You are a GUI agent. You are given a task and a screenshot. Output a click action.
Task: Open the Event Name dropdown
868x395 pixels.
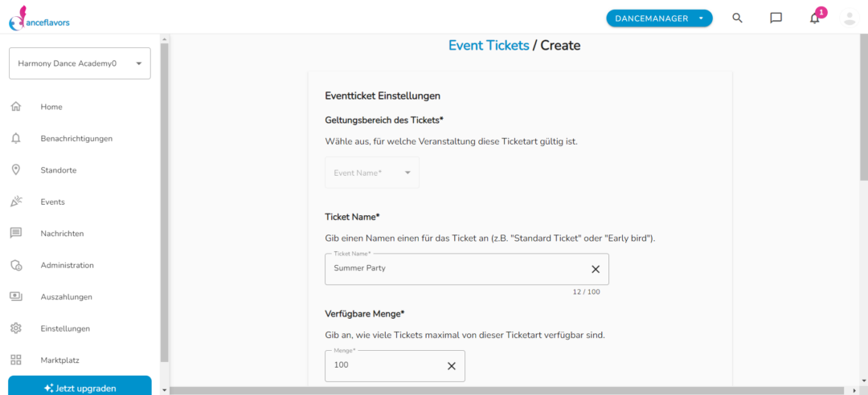372,173
